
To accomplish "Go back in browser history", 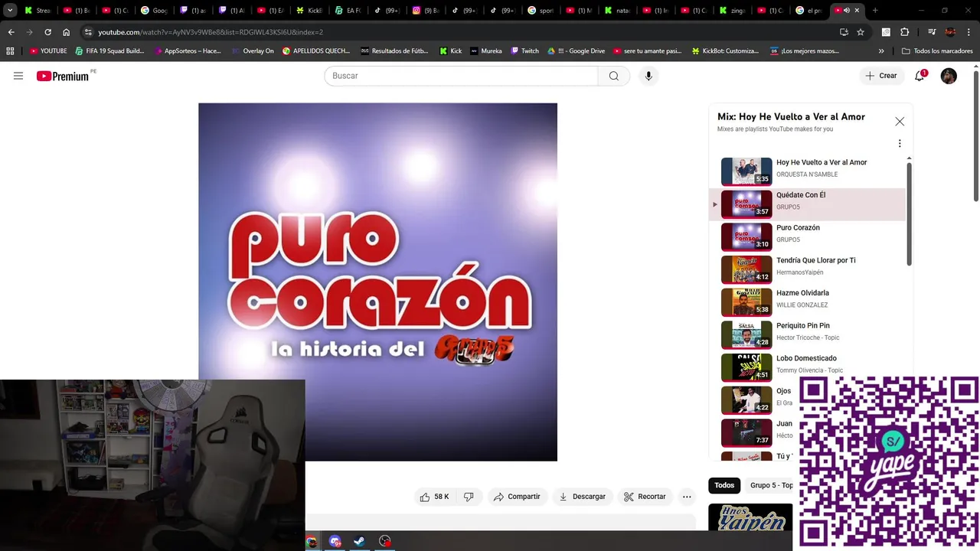I will coord(11,32).
